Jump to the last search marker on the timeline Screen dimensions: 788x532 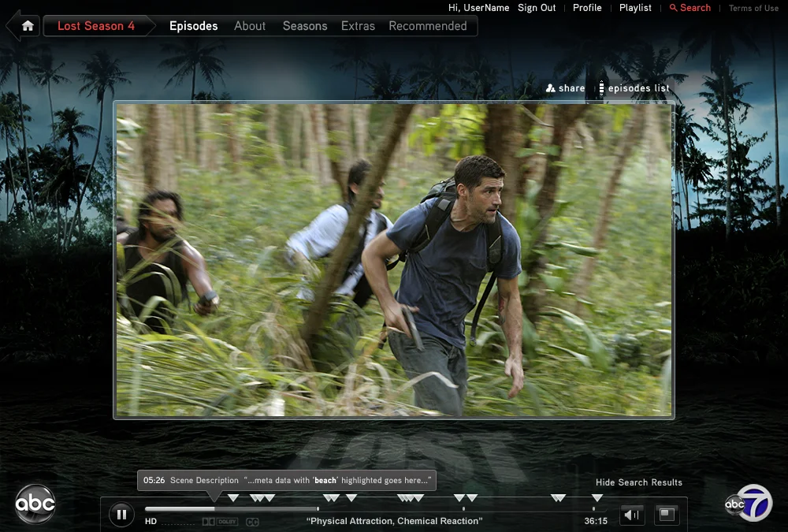pyautogui.click(x=597, y=498)
